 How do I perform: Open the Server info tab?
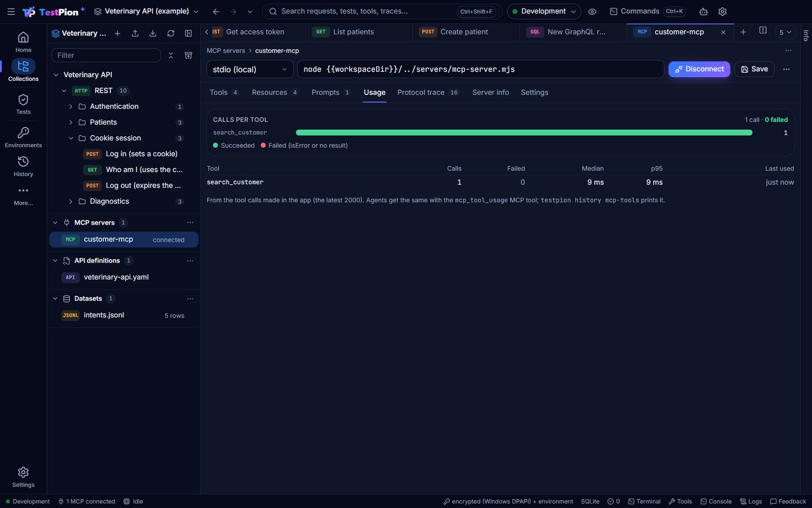pos(491,93)
